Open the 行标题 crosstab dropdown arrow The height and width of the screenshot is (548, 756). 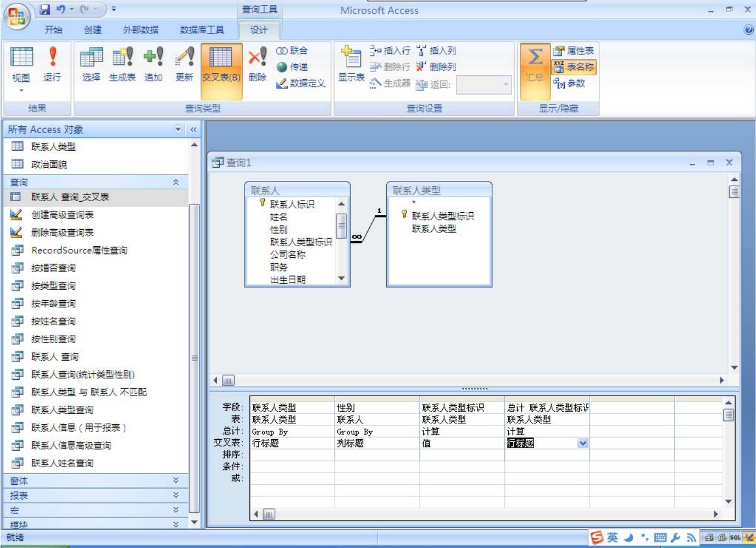pyautogui.click(x=583, y=443)
